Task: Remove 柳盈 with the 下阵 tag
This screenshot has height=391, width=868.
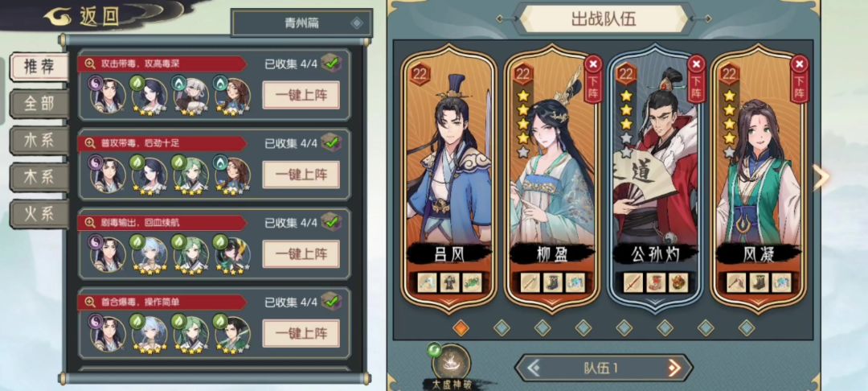Action: pos(593,79)
